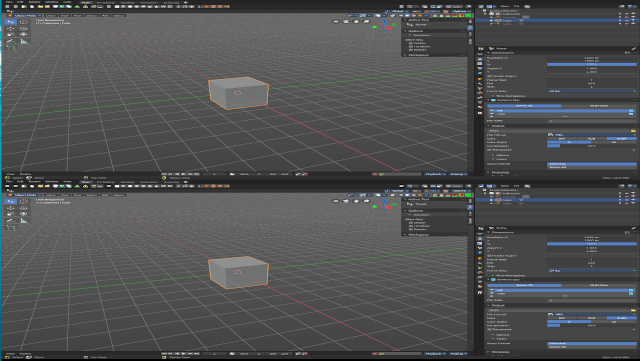Image resolution: width=640 pixels, height=361 pixels.
Task: Switch to UV Editing workspace in bottom window
Action: 106,182
